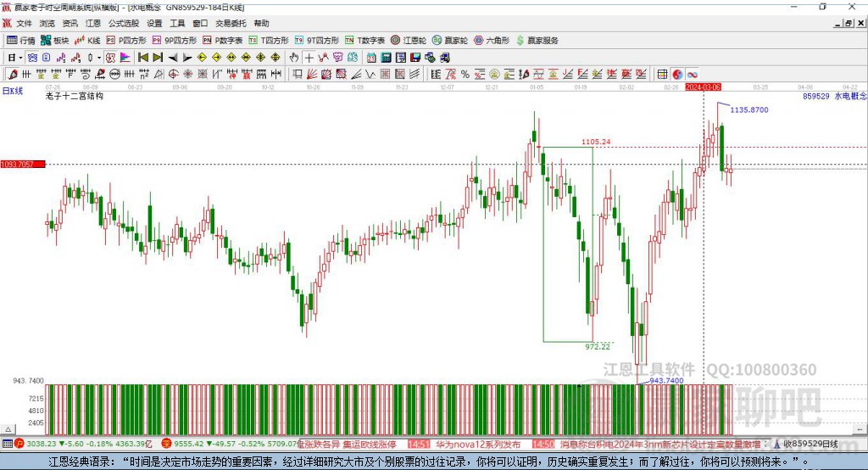The width and height of the screenshot is (868, 470).
Task: Click the 收859529日线 status entry
Action: (810, 444)
